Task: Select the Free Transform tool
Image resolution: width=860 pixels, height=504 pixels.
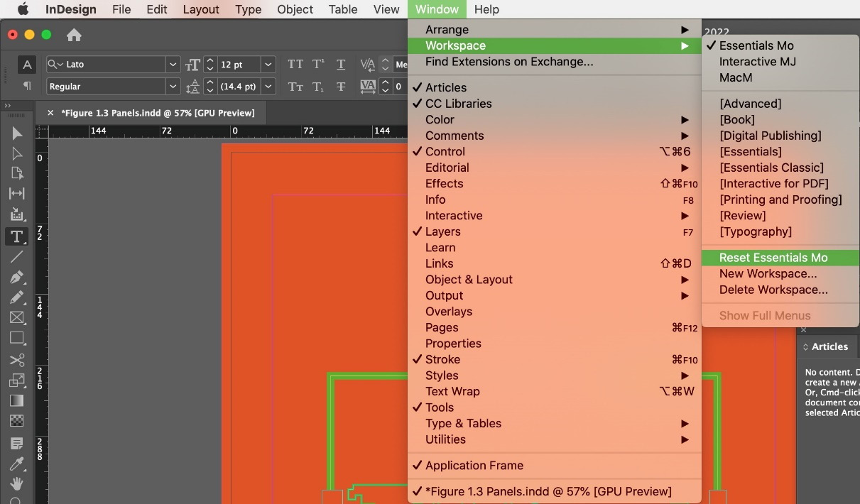Action: 17,380
